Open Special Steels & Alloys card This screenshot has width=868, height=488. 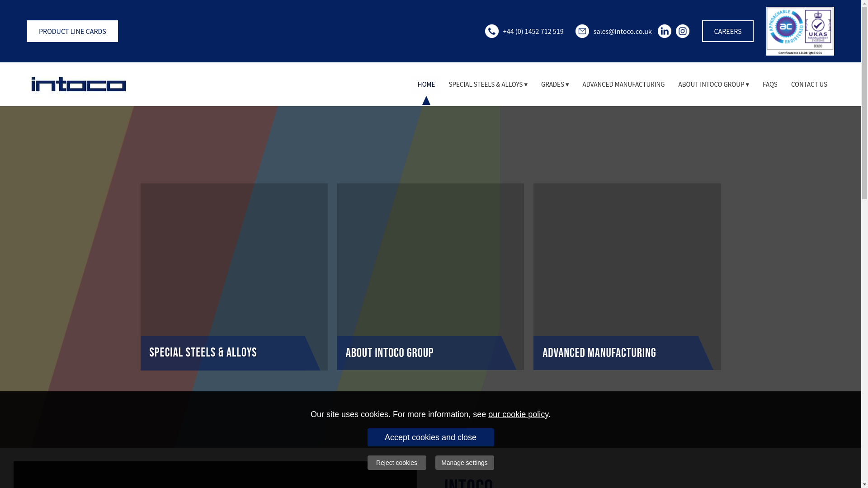pyautogui.click(x=234, y=277)
